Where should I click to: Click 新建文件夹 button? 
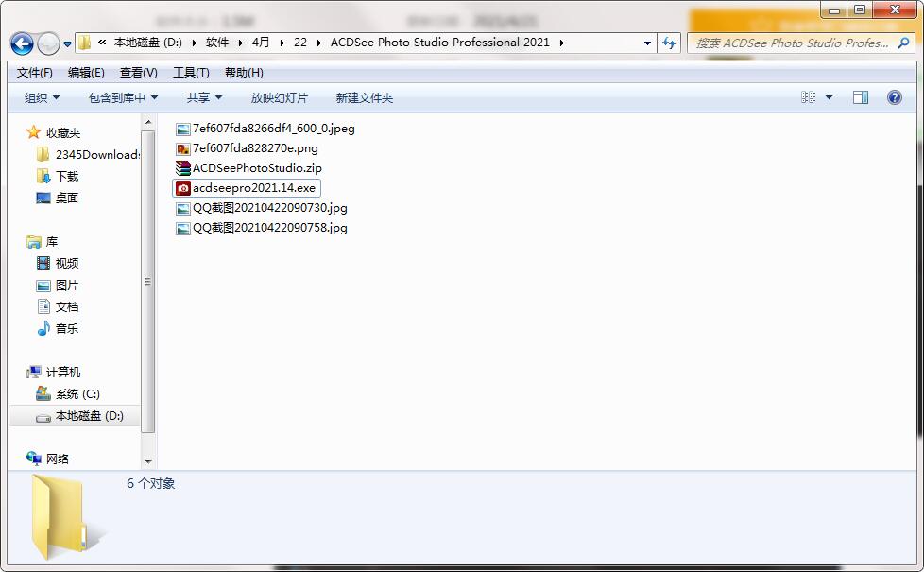coord(364,98)
